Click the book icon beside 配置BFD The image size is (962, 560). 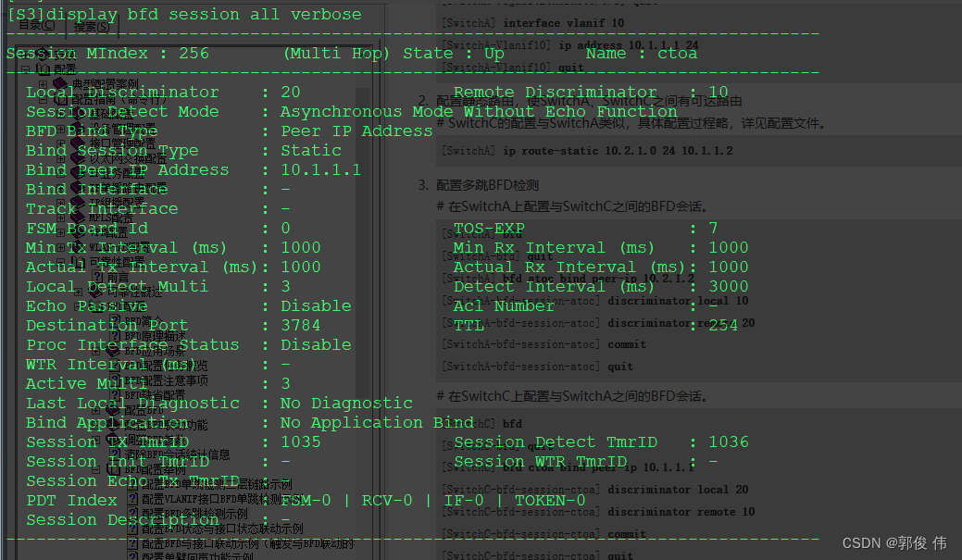point(113,410)
